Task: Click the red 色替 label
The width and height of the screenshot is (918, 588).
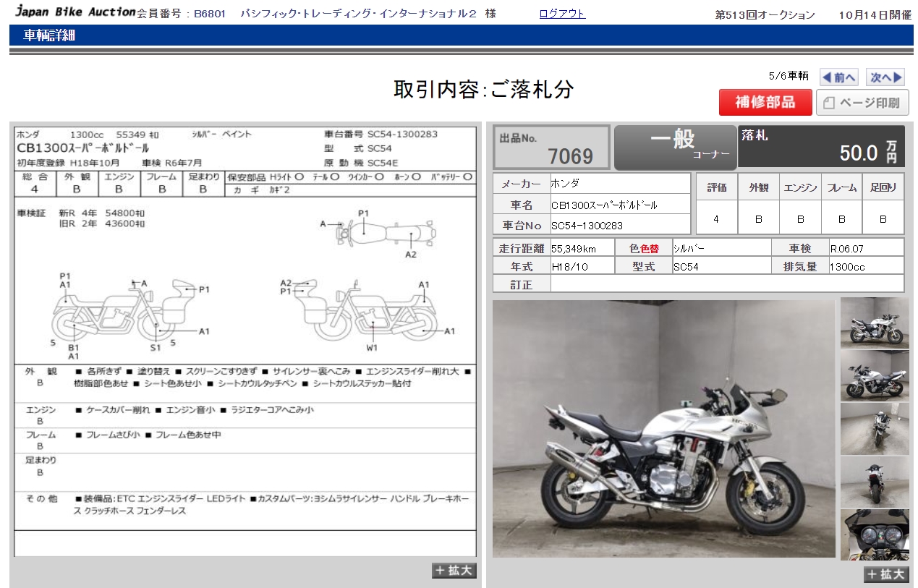Action: pyautogui.click(x=649, y=248)
